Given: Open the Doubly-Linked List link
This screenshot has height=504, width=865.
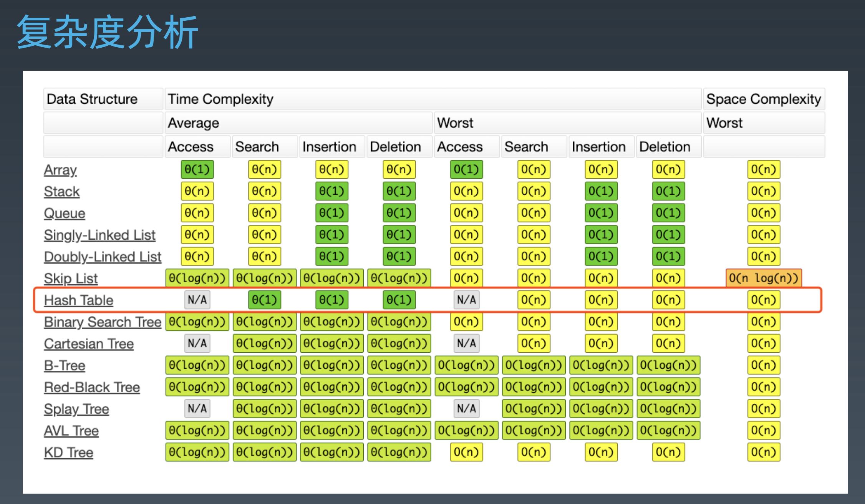Looking at the screenshot, I should 102,257.
